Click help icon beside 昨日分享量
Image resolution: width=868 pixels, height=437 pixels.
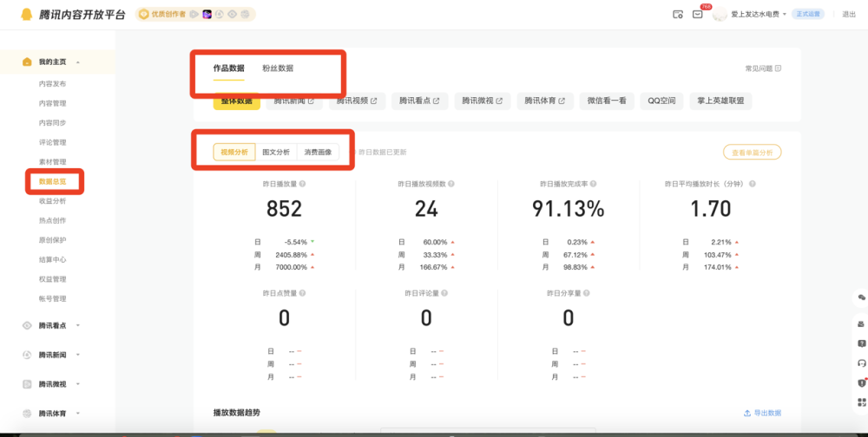tap(586, 293)
